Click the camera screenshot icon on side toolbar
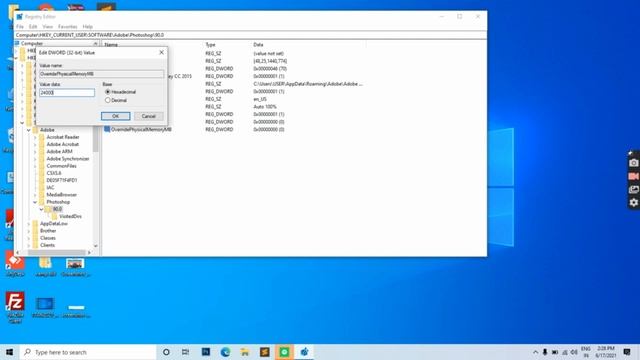The height and width of the screenshot is (360, 640). click(633, 163)
